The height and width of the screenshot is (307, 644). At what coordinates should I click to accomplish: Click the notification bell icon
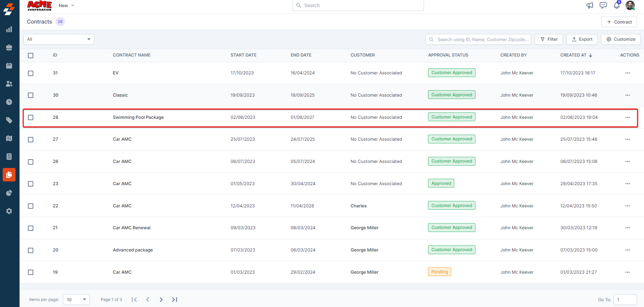point(616,5)
